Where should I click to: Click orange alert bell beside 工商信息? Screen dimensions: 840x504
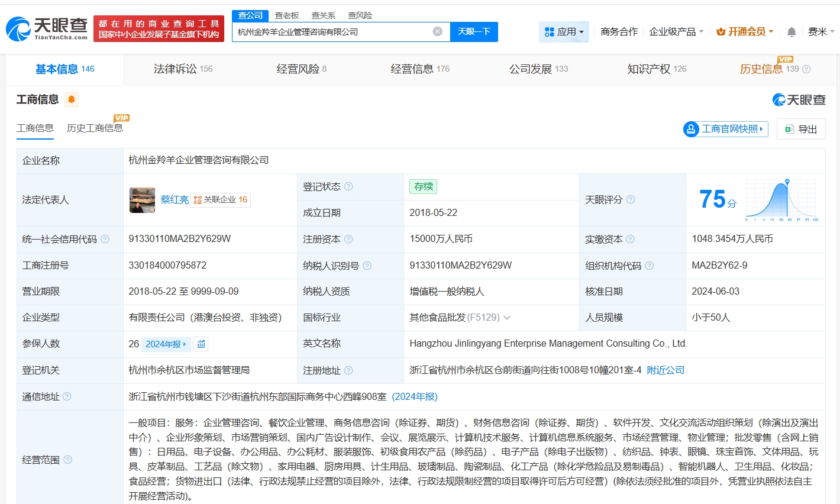(72, 99)
